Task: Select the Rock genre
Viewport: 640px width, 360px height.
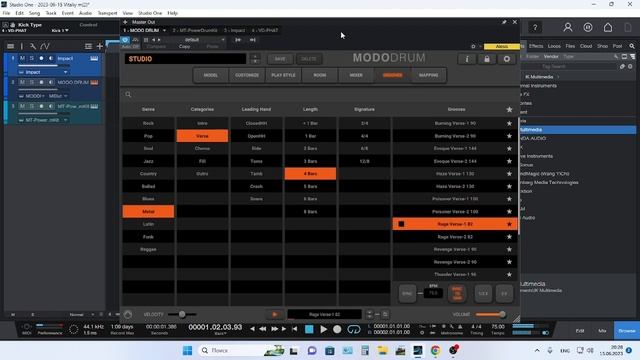Action: click(148, 123)
